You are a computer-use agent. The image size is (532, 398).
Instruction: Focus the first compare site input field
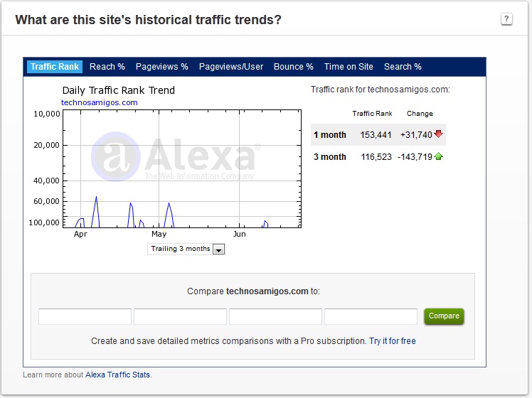tap(85, 316)
